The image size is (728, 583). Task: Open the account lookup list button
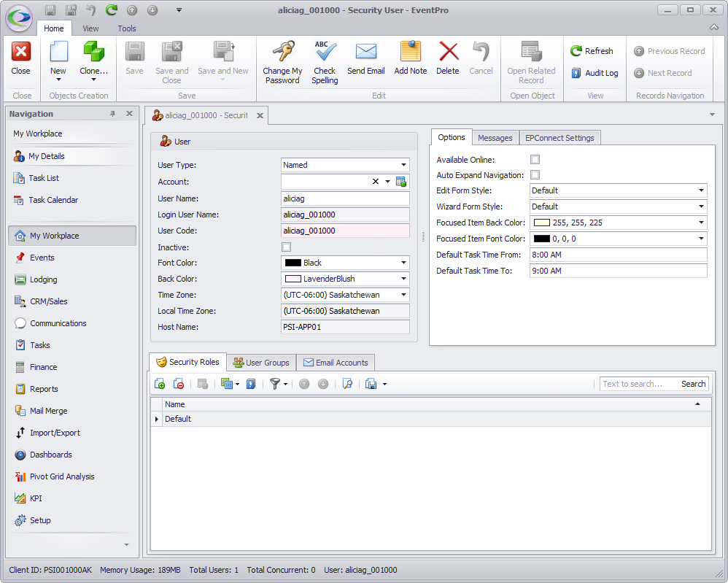(x=401, y=182)
